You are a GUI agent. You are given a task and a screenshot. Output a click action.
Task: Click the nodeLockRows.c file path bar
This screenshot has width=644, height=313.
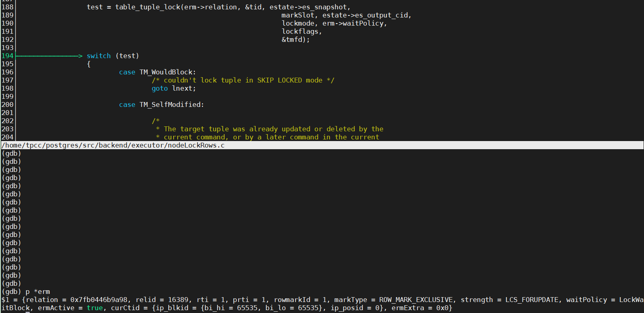(113, 145)
